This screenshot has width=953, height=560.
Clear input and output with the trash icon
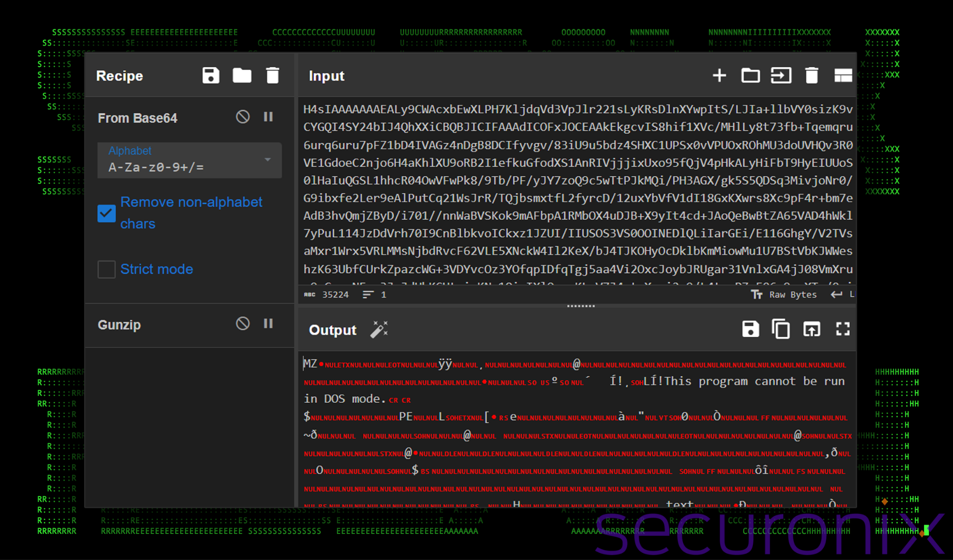[x=812, y=75]
